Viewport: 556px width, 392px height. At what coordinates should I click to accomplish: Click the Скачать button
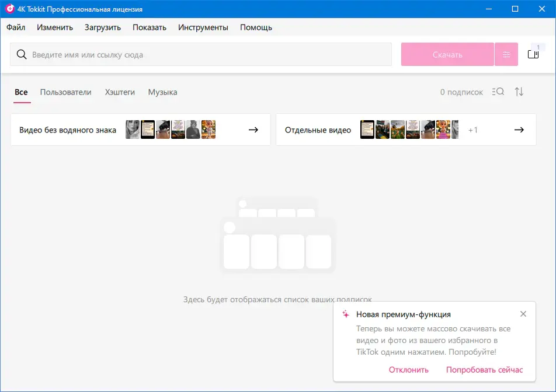coord(447,54)
